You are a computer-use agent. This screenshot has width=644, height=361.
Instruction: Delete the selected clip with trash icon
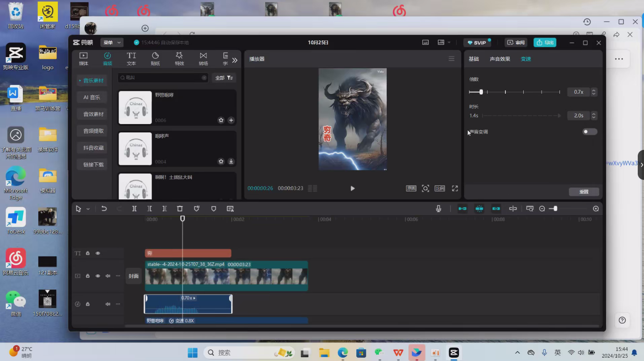pos(180,209)
